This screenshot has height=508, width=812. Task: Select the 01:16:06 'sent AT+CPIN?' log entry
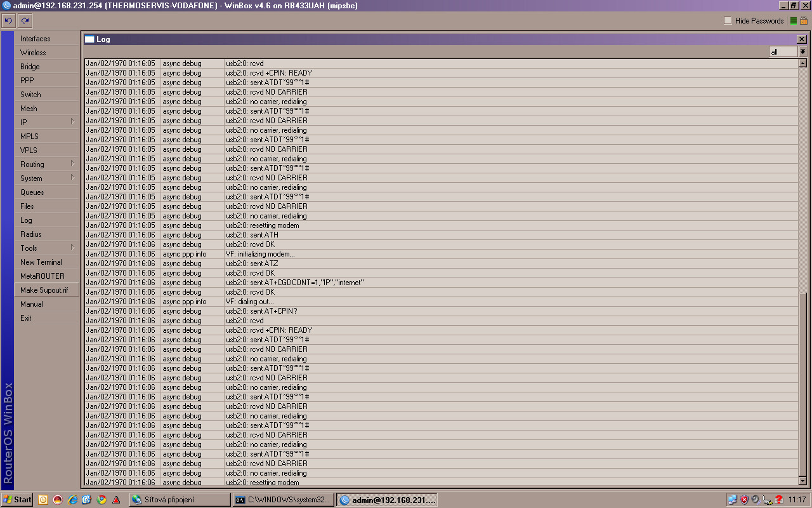(441, 311)
